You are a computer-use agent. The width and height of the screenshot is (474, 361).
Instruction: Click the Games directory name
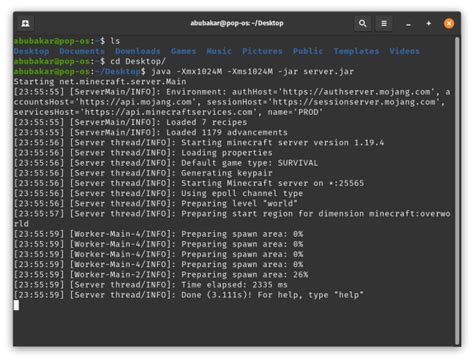coord(183,51)
